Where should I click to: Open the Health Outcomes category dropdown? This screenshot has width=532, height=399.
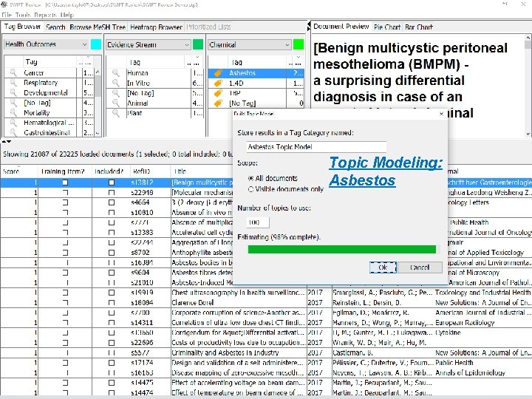46,44
